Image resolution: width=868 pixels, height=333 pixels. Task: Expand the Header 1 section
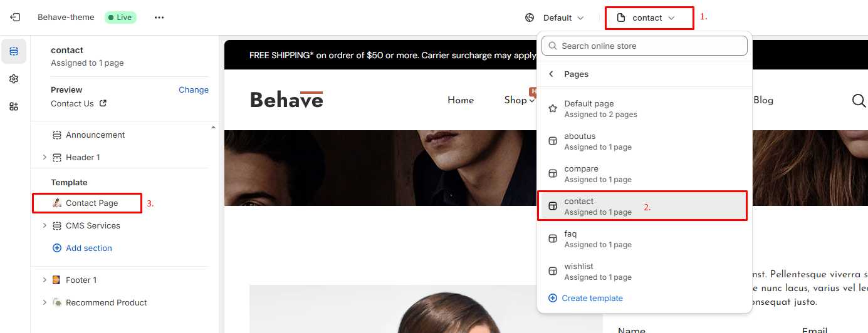44,158
